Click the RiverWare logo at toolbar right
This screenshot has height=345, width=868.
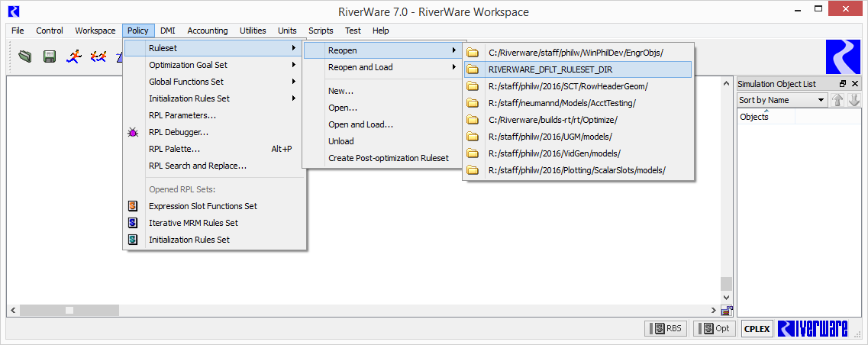click(843, 56)
